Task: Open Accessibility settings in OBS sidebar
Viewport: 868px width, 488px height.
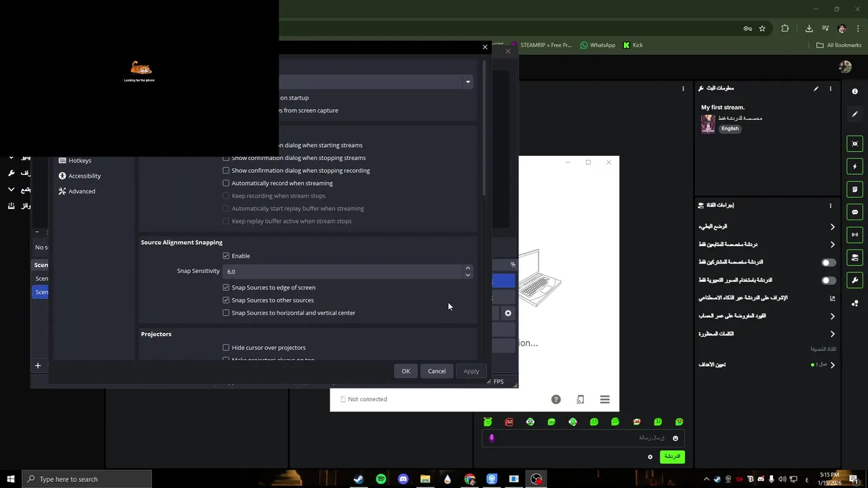Action: (x=79, y=176)
